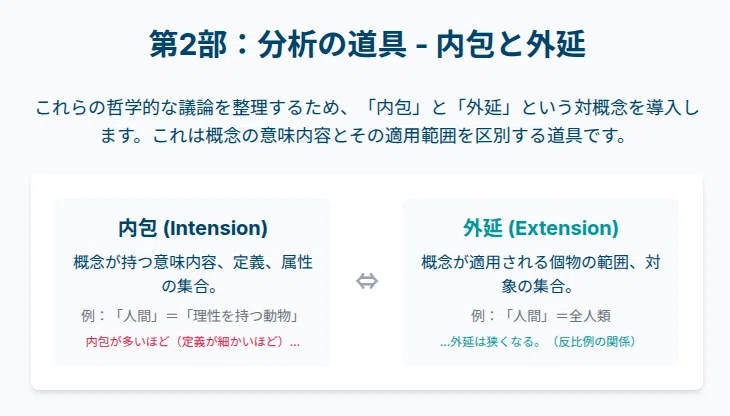
Task: Click the word 内包 in the card heading
Action: click(x=137, y=228)
